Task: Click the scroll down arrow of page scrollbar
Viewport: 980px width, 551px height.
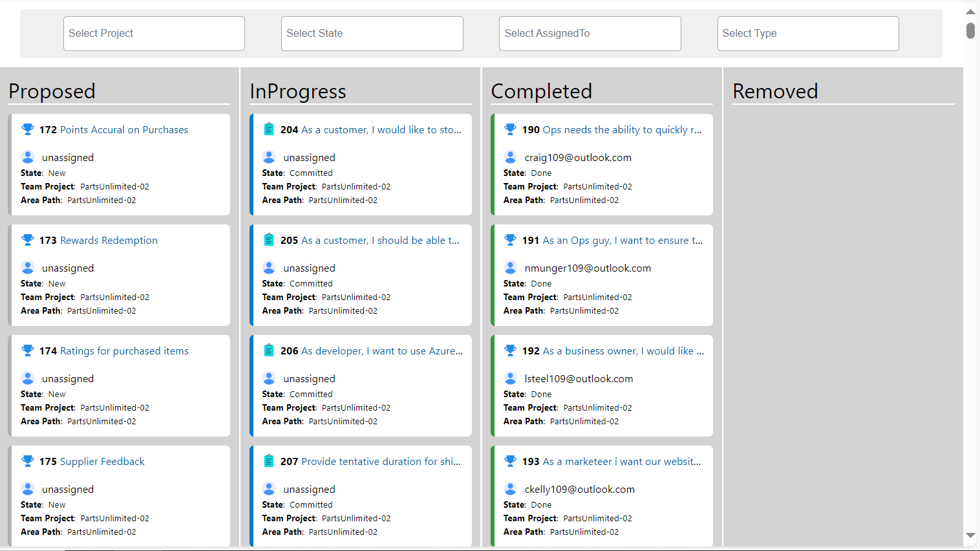Action: [970, 535]
